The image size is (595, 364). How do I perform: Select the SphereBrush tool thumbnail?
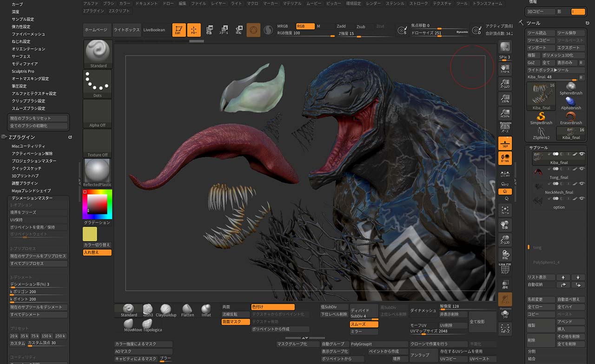pyautogui.click(x=571, y=89)
